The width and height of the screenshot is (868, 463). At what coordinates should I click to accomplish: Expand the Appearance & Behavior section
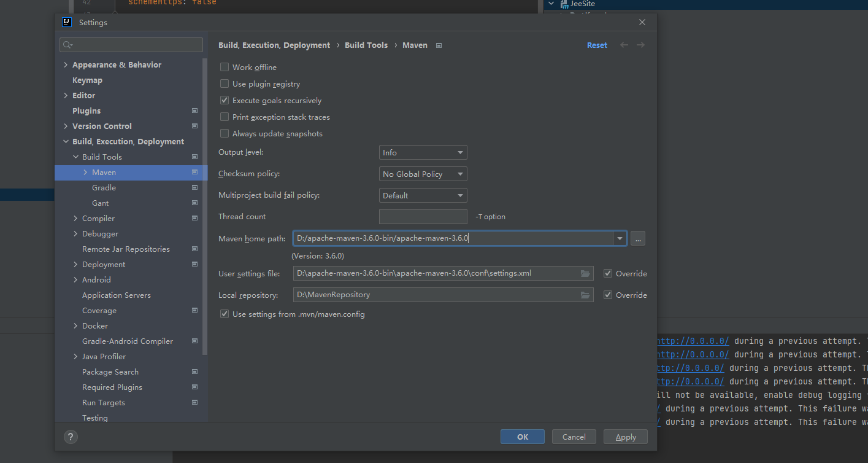click(66, 65)
